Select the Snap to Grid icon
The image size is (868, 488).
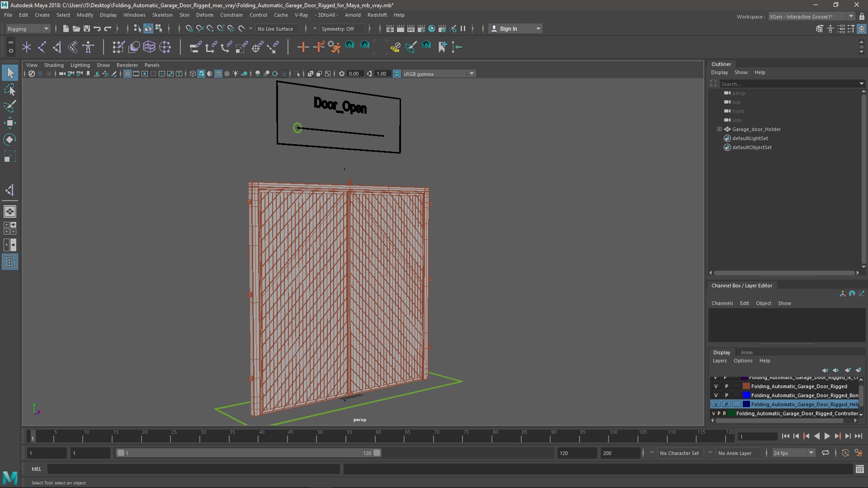coord(189,28)
